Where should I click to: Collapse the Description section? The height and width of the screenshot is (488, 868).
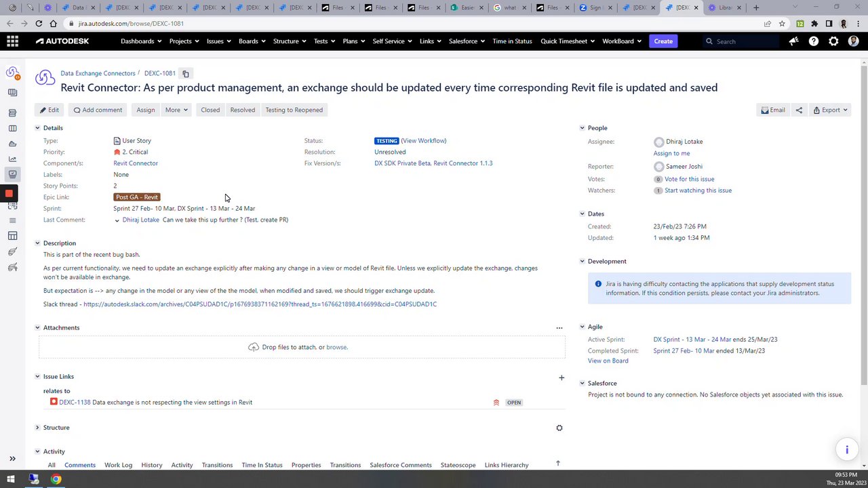37,243
